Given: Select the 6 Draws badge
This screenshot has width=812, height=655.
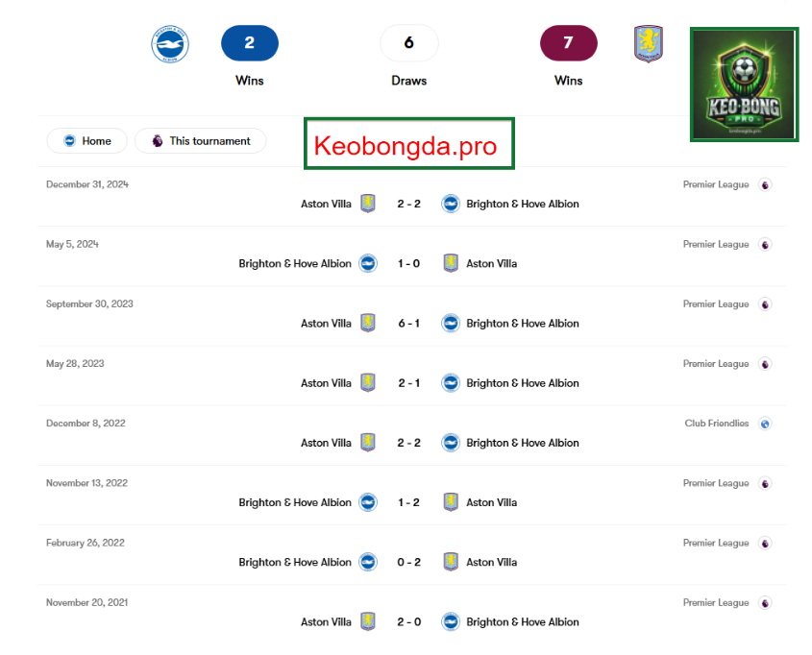Looking at the screenshot, I should click(409, 43).
